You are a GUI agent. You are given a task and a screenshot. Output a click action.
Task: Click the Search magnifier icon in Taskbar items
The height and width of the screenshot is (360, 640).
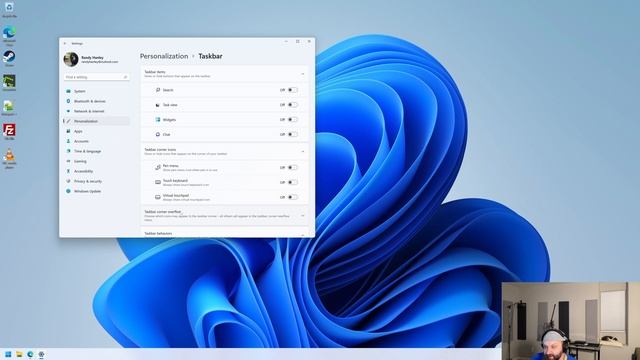point(158,90)
